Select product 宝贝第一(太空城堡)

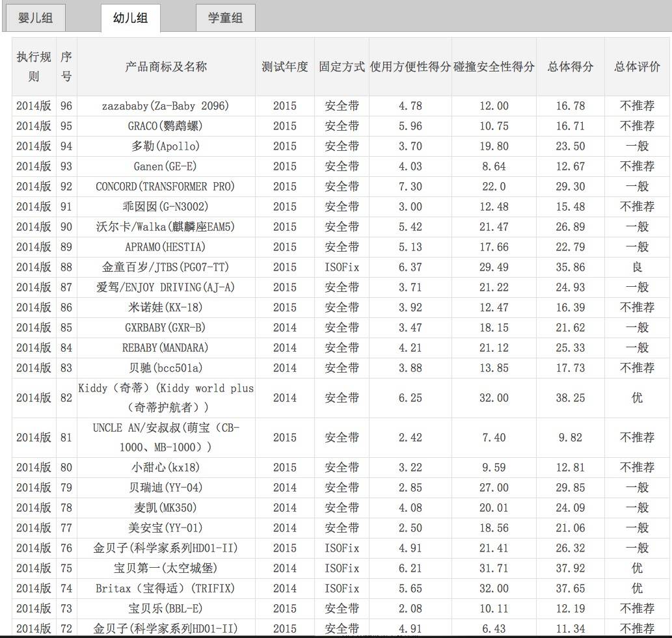pyautogui.click(x=166, y=568)
